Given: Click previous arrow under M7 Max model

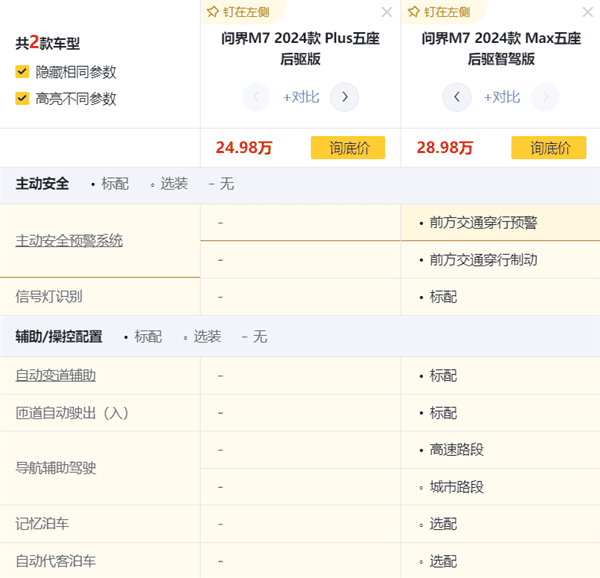Looking at the screenshot, I should (x=457, y=97).
